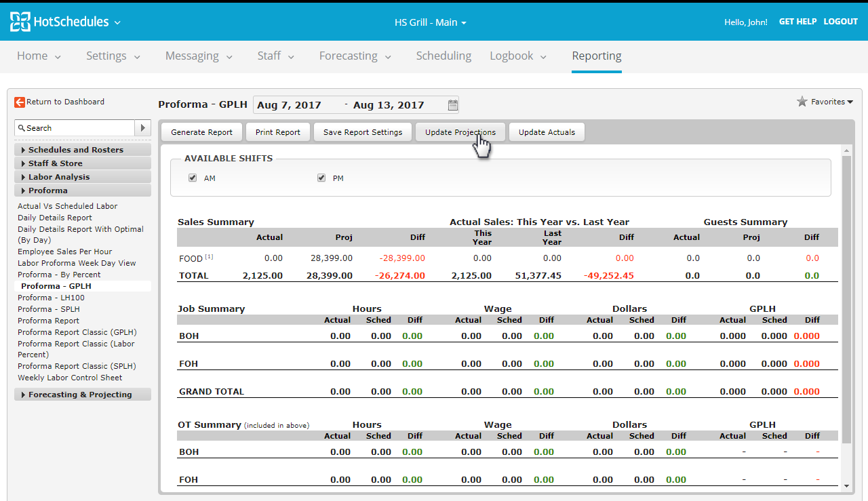
Task: Click the LOGOUT link
Action: tap(841, 22)
